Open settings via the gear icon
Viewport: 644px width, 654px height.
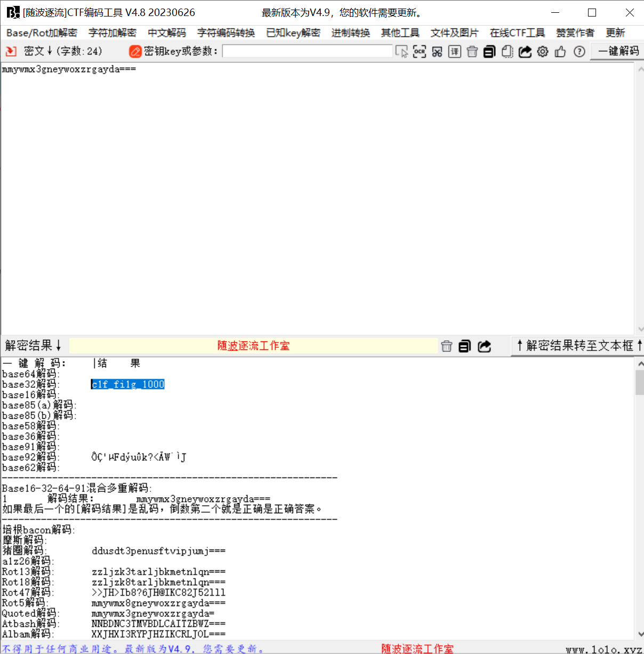(543, 52)
